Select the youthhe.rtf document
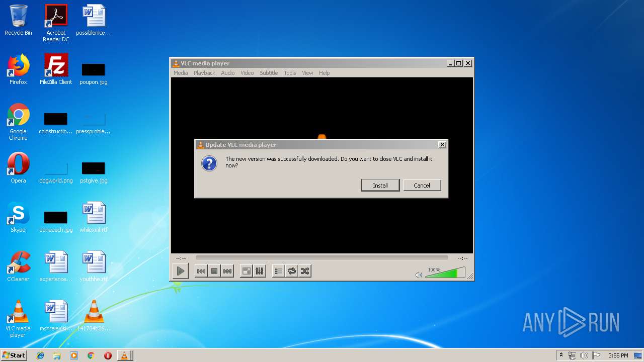The width and height of the screenshot is (644, 362). [94, 266]
